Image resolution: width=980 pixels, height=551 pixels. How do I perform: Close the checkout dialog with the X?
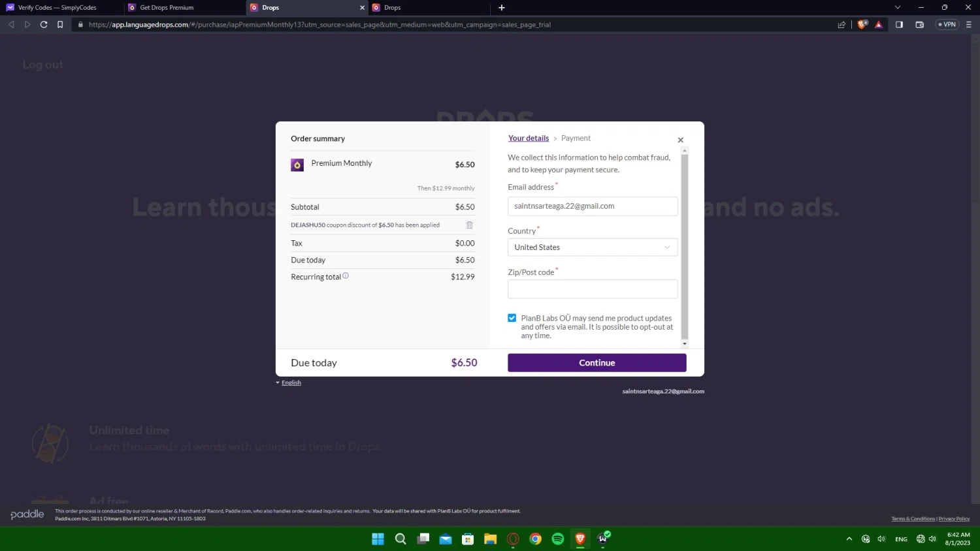[x=680, y=140]
